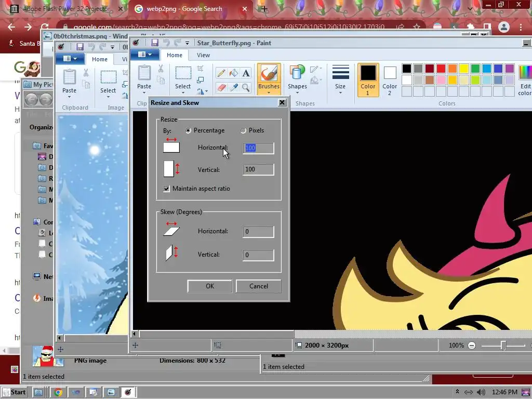
Task: Switch to the Adobe Flash Player Chrome tab
Action: (66, 9)
